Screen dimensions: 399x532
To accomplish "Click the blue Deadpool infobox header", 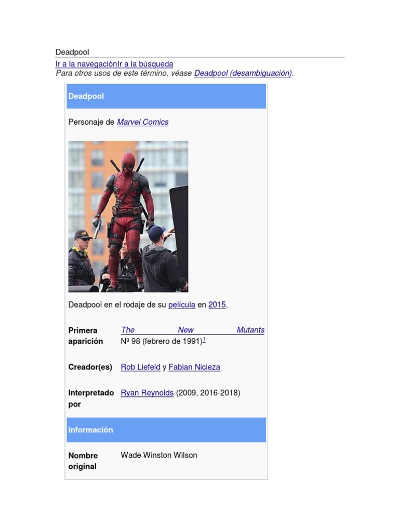I will tap(166, 96).
